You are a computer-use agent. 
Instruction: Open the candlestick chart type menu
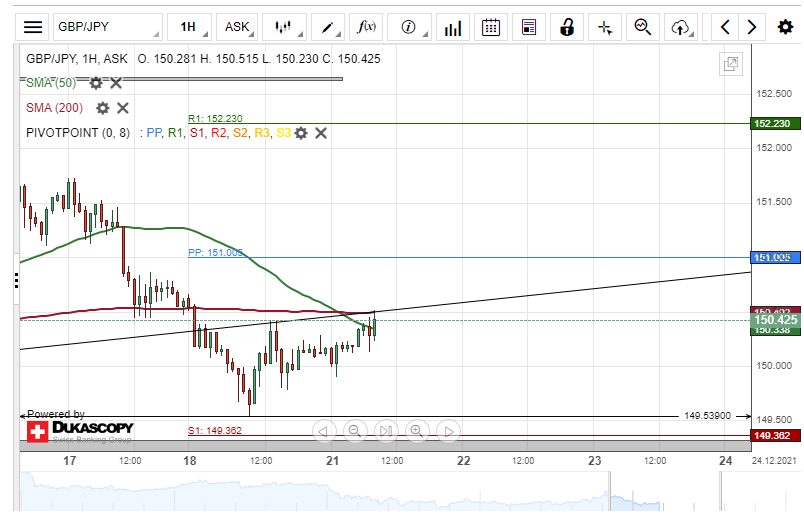[284, 27]
